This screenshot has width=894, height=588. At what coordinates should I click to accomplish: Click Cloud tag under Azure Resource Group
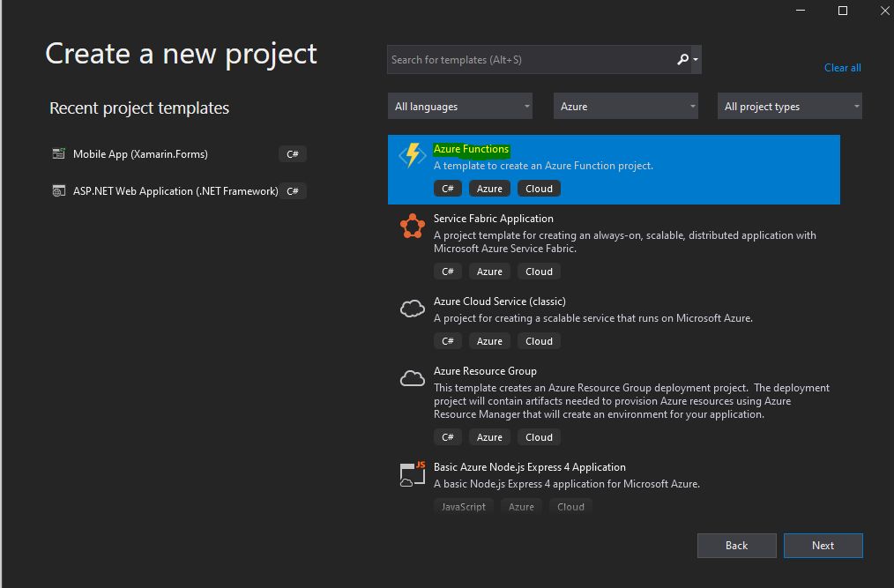click(539, 437)
